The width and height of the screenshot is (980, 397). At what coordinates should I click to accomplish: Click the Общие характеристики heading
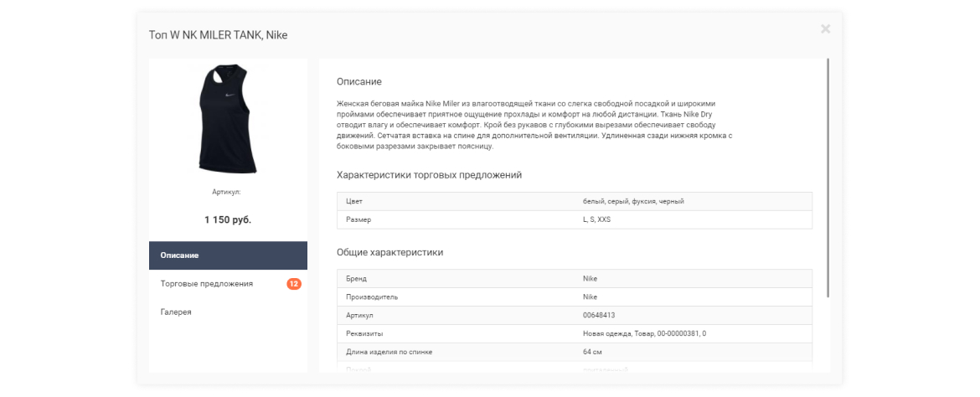(390, 253)
